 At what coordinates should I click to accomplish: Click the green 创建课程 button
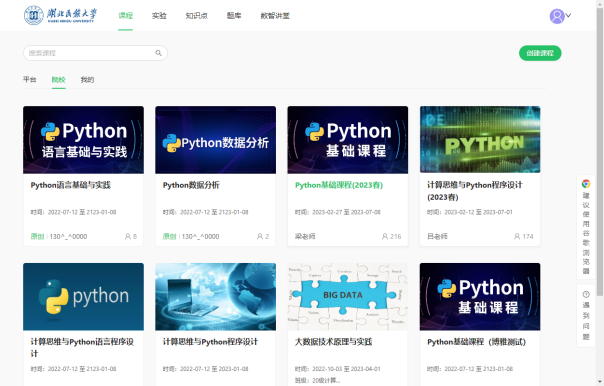click(540, 53)
